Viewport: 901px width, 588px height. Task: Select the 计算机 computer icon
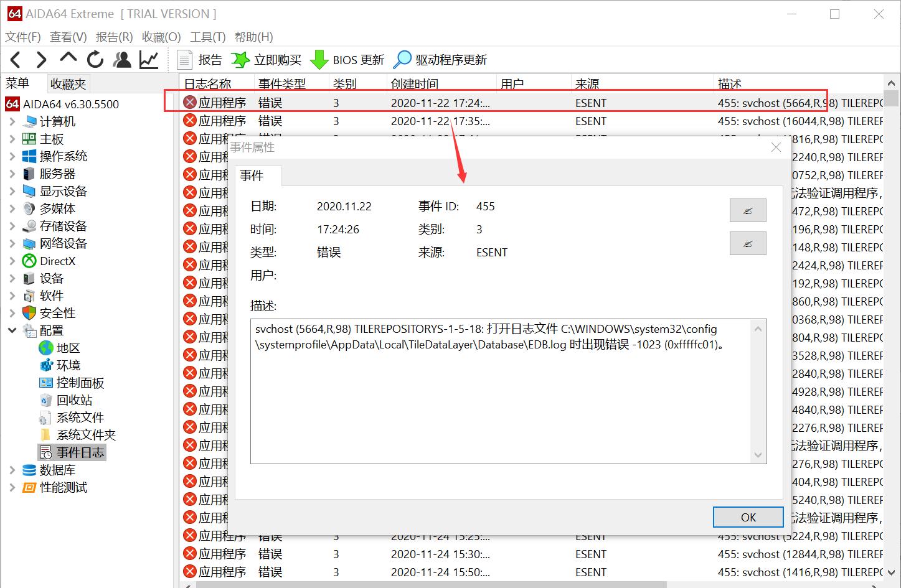[x=29, y=121]
